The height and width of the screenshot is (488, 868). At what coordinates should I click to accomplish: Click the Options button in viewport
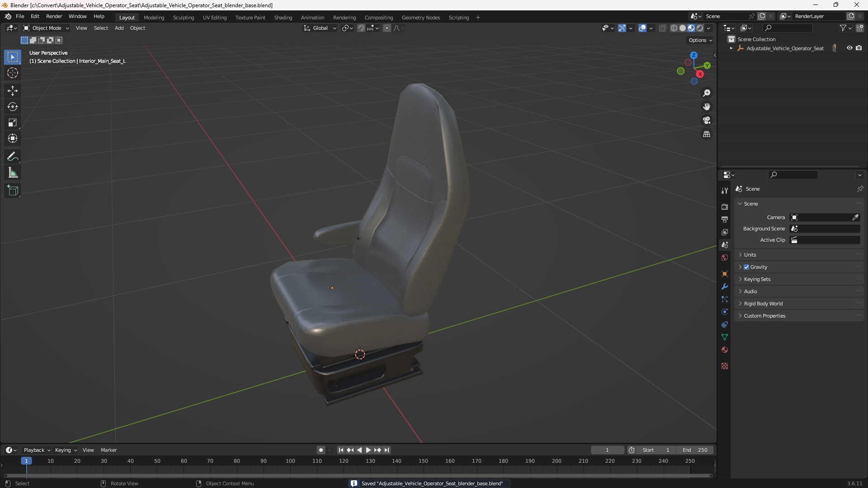pos(700,40)
